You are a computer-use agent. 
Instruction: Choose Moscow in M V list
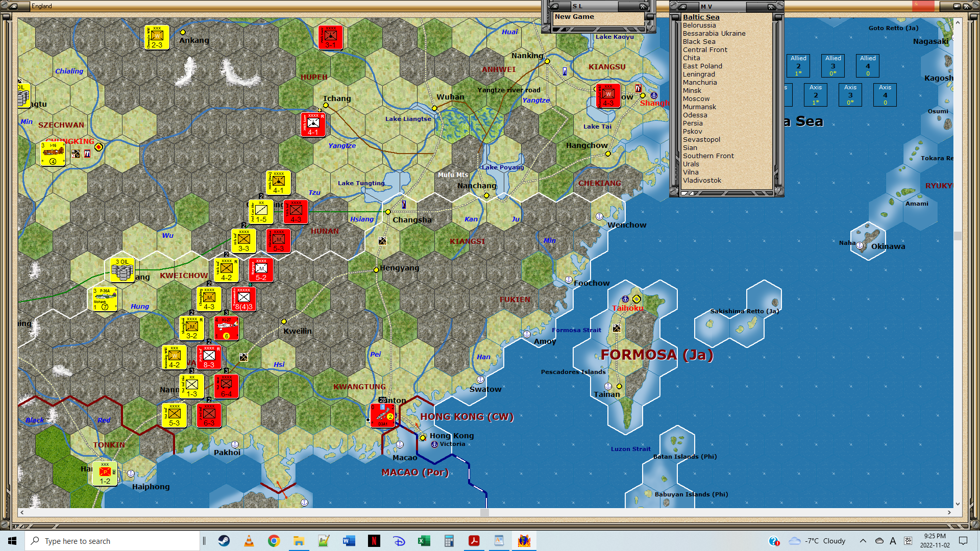click(696, 98)
